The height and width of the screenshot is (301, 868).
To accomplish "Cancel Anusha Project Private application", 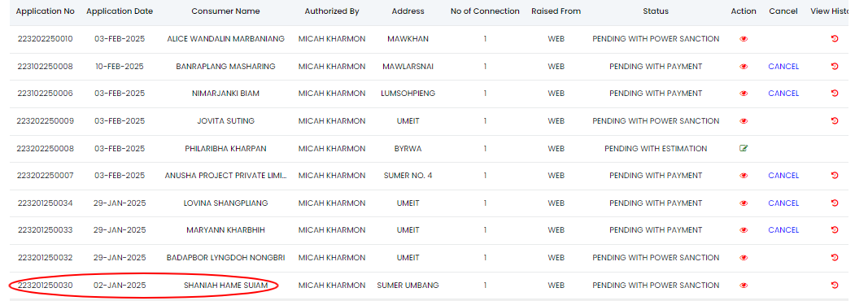I will (x=783, y=176).
